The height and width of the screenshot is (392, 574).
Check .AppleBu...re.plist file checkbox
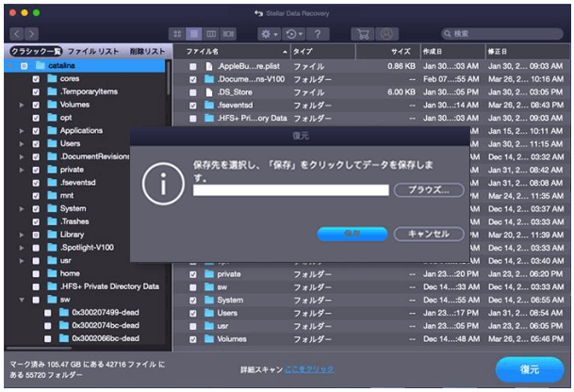coord(193,67)
